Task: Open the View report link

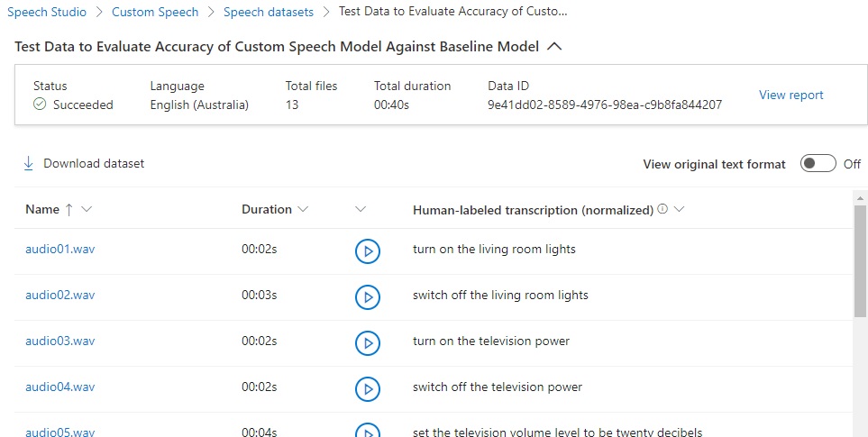Action: click(790, 95)
